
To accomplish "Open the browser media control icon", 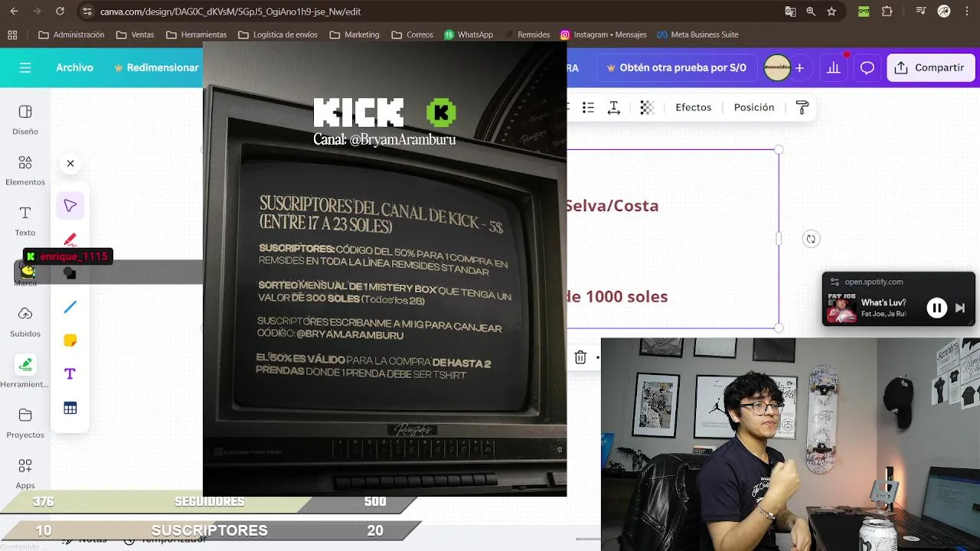I will [922, 11].
